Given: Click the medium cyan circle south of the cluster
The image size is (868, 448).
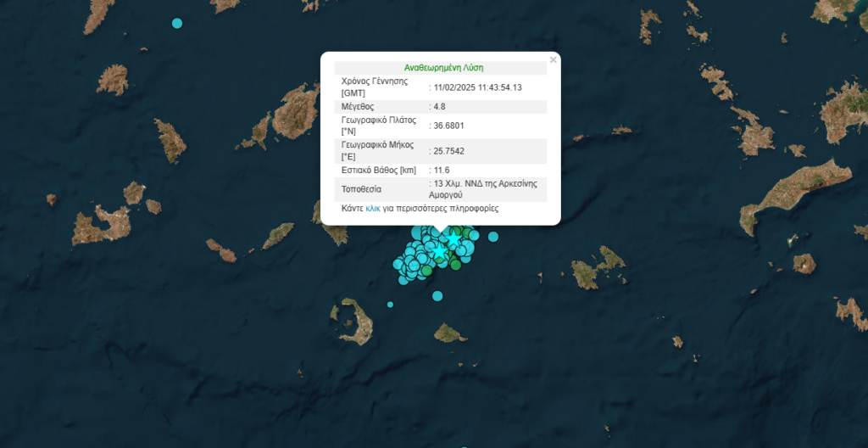Looking at the screenshot, I should pyautogui.click(x=437, y=296).
